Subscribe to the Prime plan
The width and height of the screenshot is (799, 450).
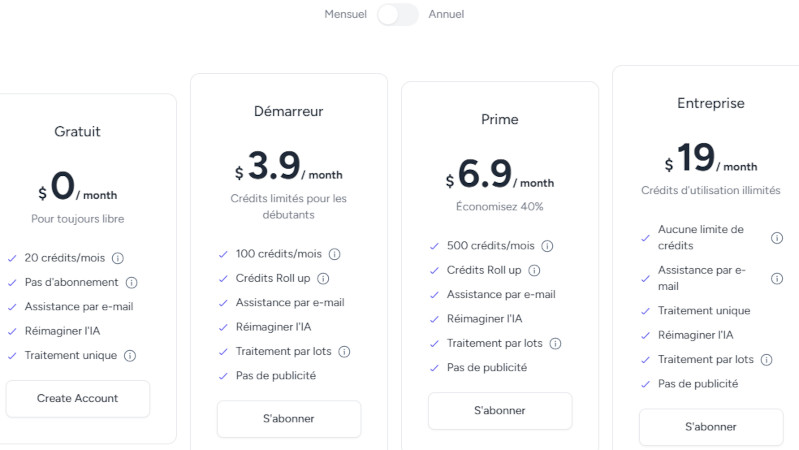point(500,410)
